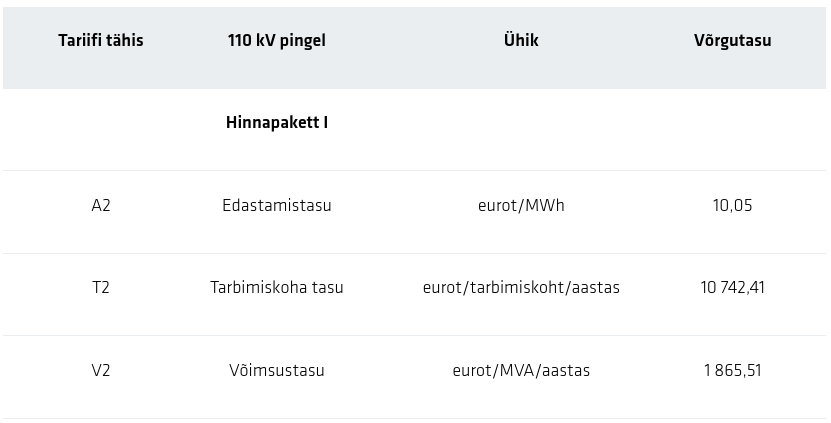Click the 10,05 price value

(x=732, y=205)
